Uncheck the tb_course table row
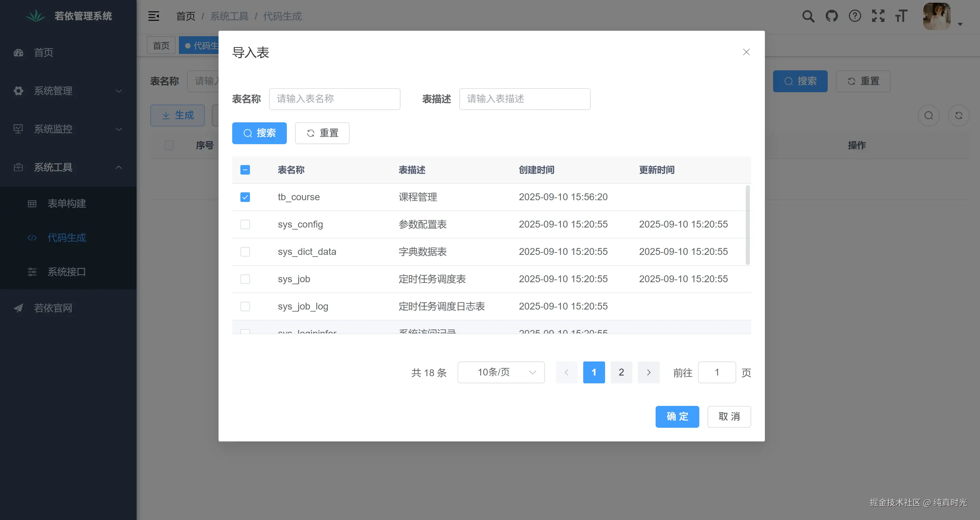980x520 pixels. pos(245,197)
